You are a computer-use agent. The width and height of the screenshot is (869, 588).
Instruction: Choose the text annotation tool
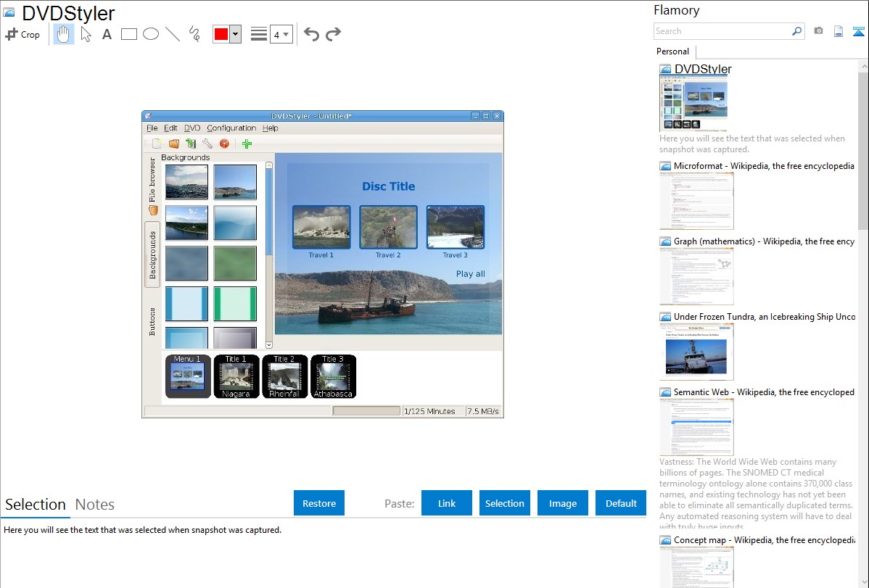[x=107, y=34]
